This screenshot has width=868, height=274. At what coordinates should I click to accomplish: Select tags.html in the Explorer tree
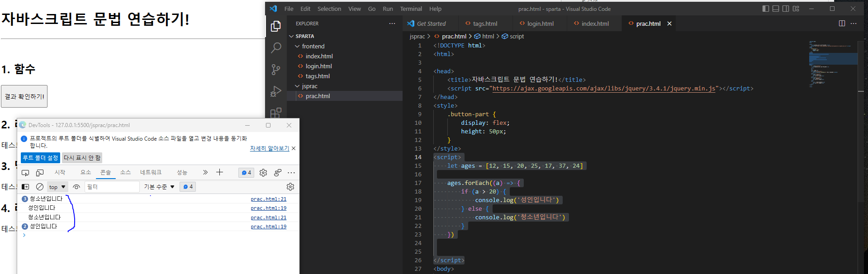pyautogui.click(x=318, y=76)
